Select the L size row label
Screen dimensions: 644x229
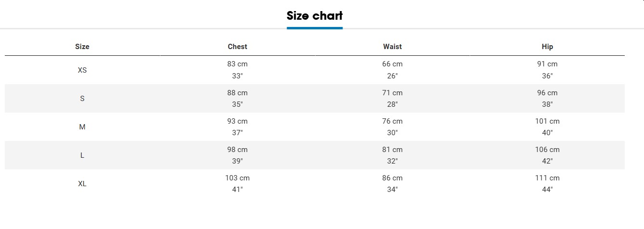[82, 155]
